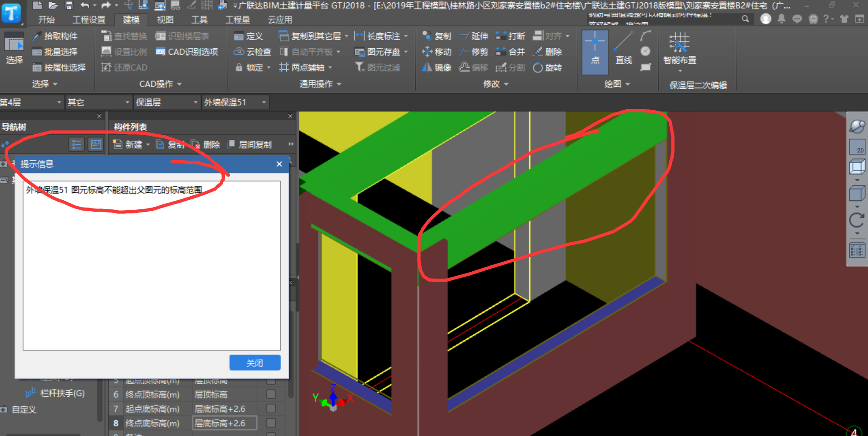Switch to the 工具 ribbon tab
The image size is (868, 436).
coord(199,20)
